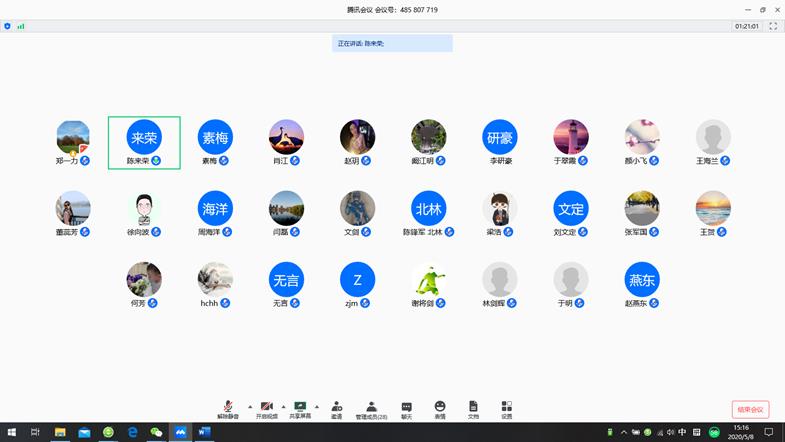
Task: Start sharing via 共享屏幕 icon
Action: tap(299, 408)
